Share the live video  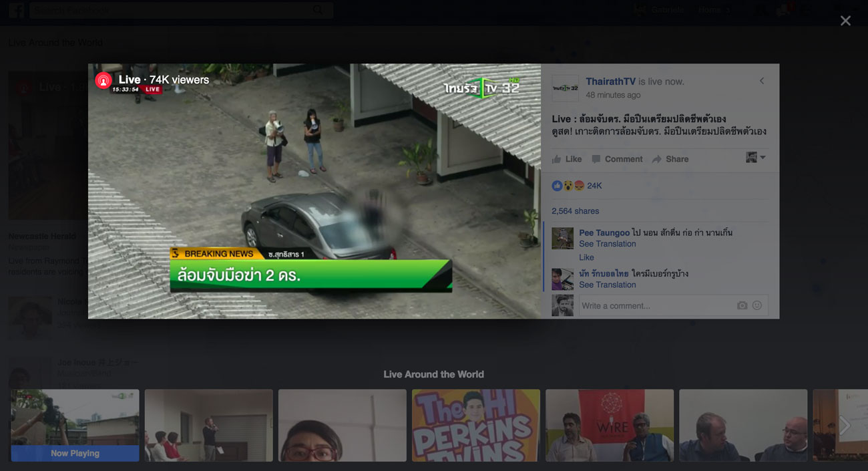click(670, 159)
